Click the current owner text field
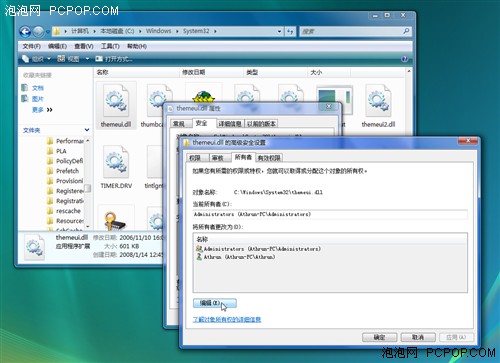The width and height of the screenshot is (500, 363). pyautogui.click(x=330, y=214)
